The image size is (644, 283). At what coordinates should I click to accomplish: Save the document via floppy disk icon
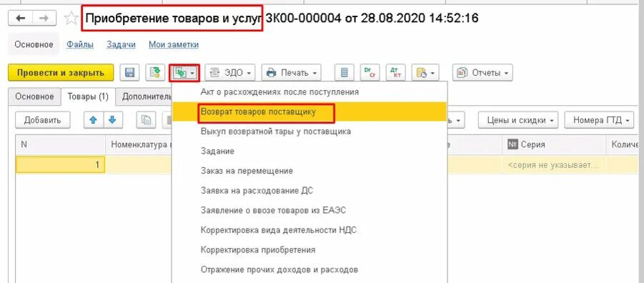coord(130,73)
